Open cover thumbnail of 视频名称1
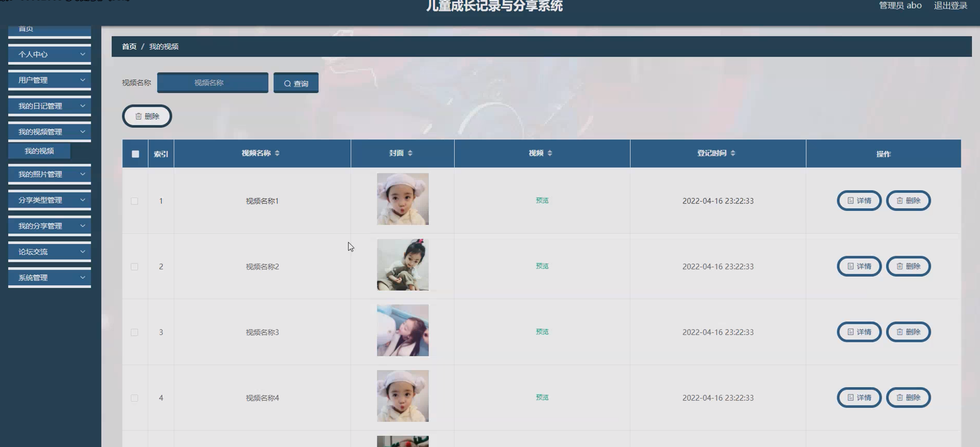 (402, 199)
